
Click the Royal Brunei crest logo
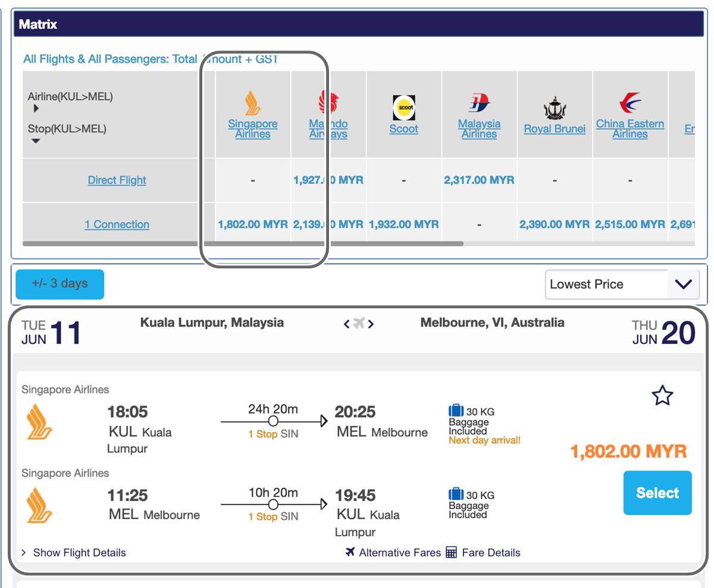click(x=555, y=108)
